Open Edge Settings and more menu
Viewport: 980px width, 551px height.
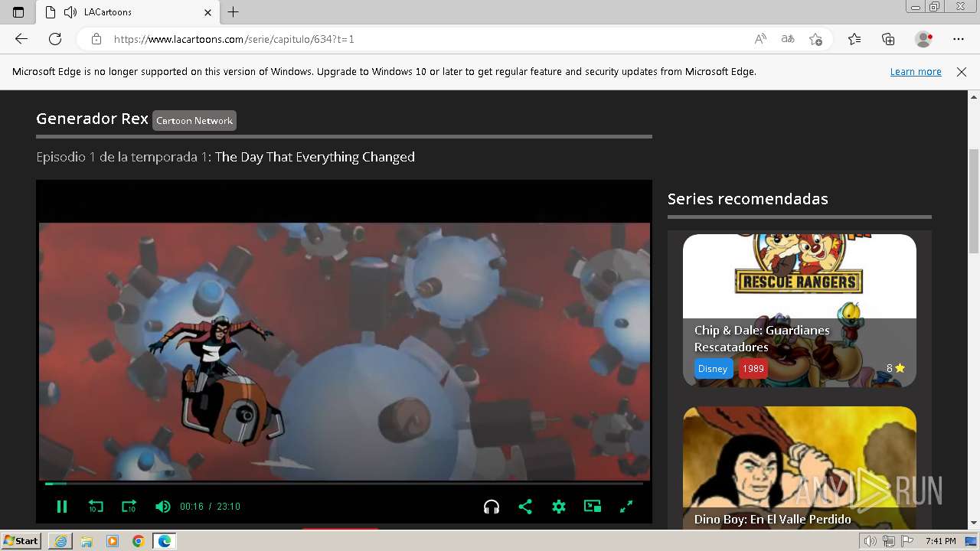point(959,39)
